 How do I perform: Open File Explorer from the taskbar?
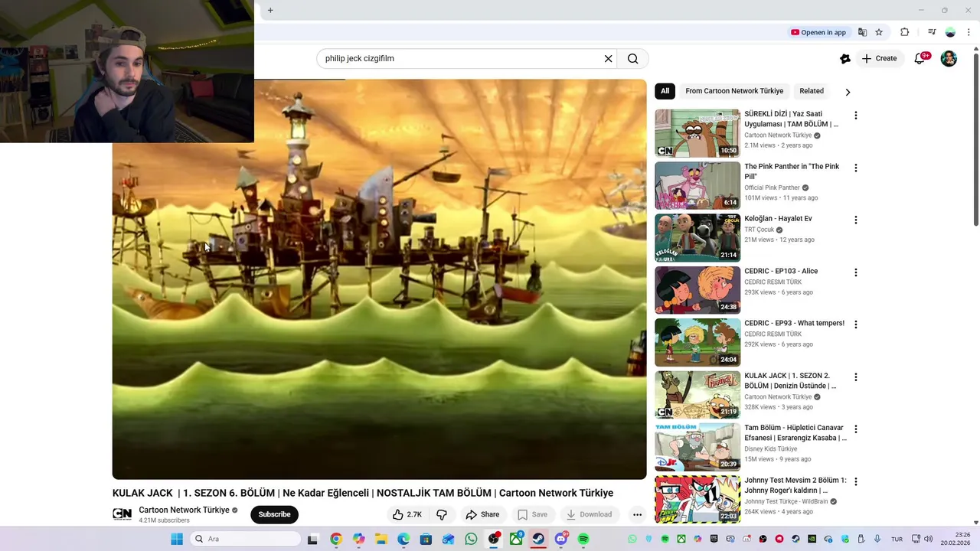coord(381,539)
